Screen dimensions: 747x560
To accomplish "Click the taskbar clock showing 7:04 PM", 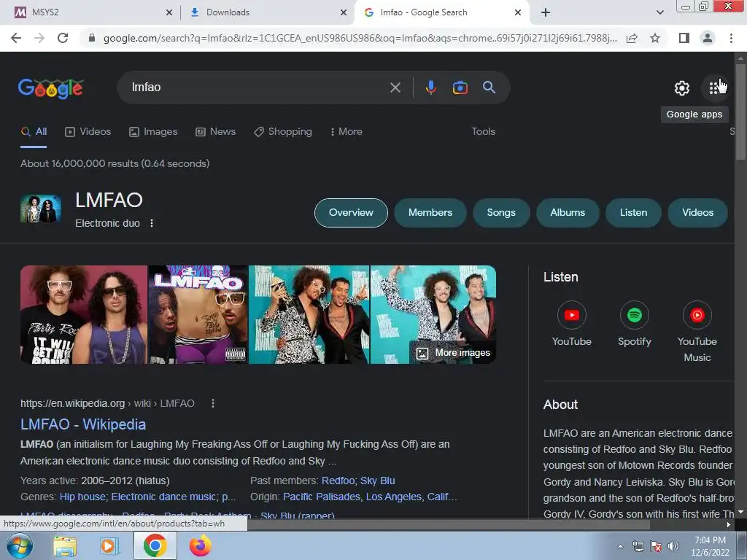I will [x=710, y=546].
